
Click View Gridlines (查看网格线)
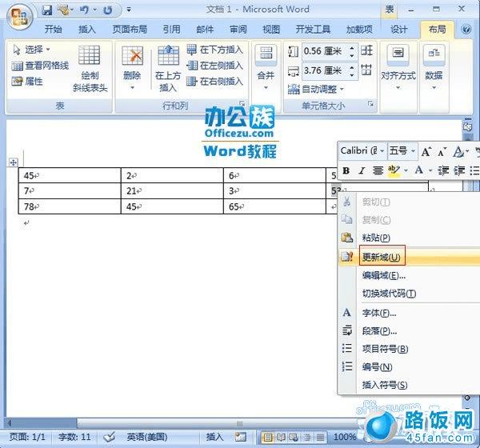click(x=40, y=66)
